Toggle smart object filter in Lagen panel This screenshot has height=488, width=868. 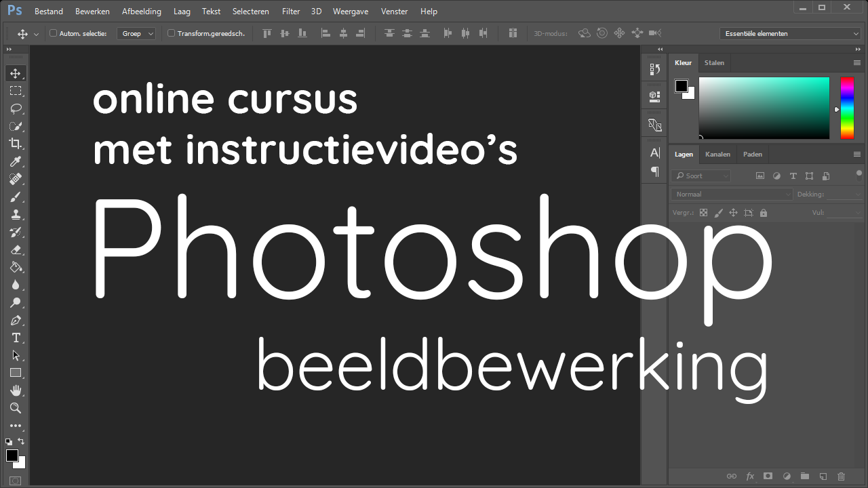coord(825,176)
